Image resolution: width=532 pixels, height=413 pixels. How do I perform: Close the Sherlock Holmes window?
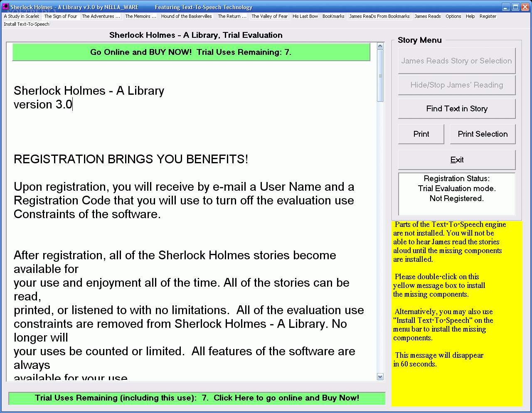(525, 7)
